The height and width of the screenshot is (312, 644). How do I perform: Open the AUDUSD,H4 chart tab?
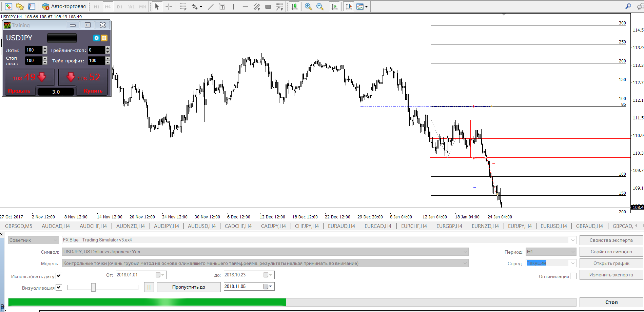(x=202, y=226)
